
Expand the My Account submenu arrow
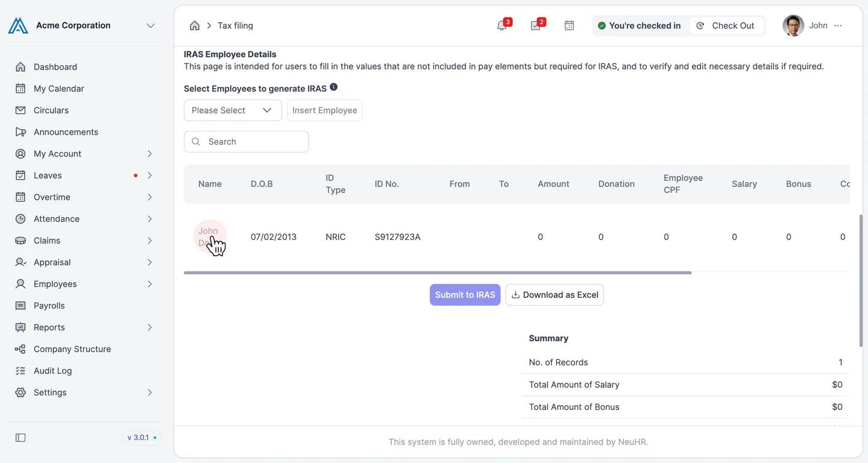click(x=149, y=154)
